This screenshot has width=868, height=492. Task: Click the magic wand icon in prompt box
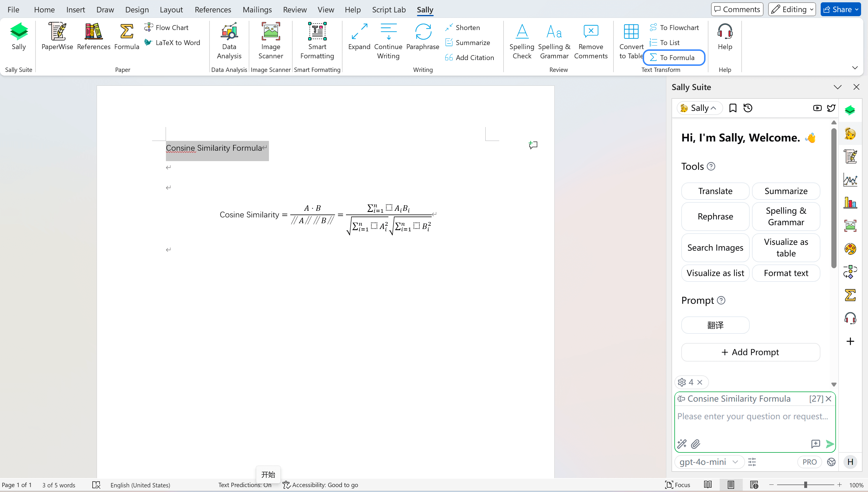tap(682, 444)
